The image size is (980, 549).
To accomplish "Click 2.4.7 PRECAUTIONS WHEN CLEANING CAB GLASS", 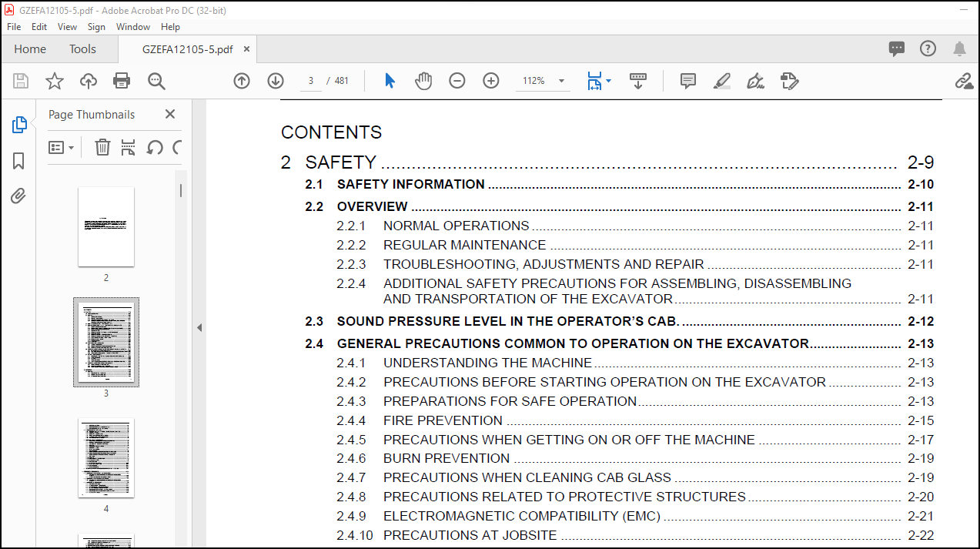I will click(x=635, y=477).
